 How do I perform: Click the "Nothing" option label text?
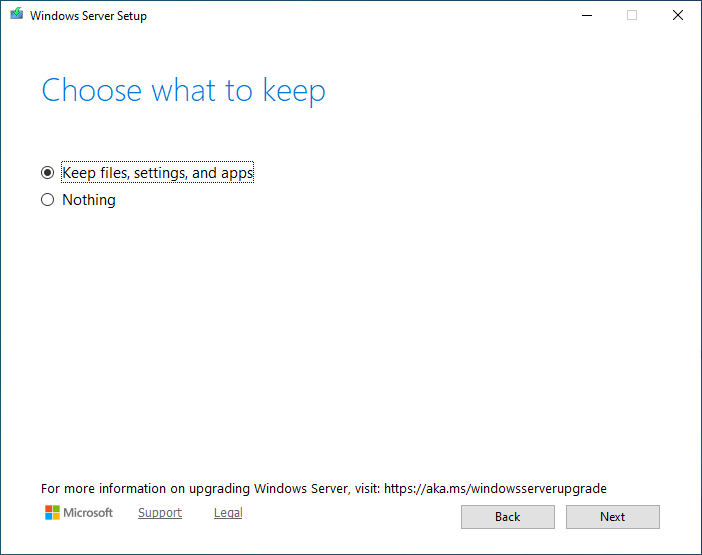(89, 200)
